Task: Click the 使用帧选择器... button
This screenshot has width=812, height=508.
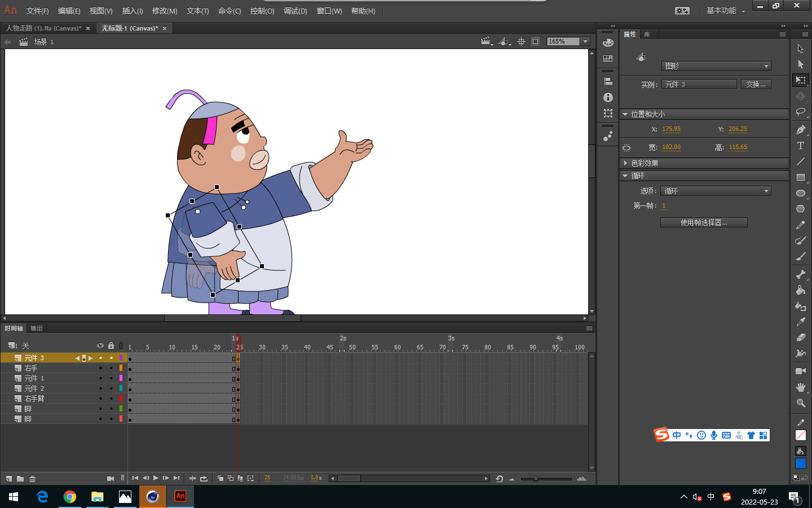Action: click(704, 222)
